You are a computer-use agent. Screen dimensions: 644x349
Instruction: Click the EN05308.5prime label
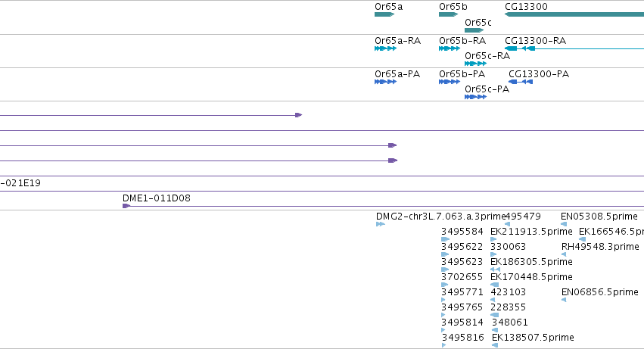599,217
